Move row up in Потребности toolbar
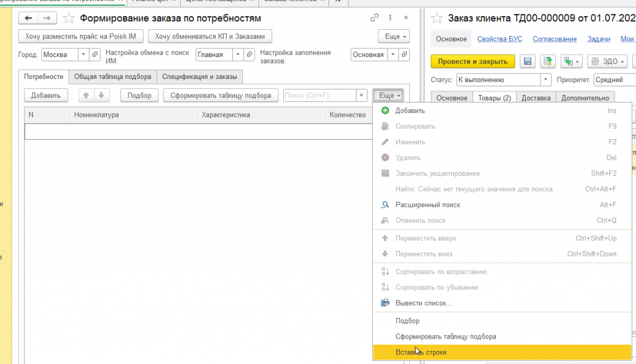This screenshot has height=364, width=636. pyautogui.click(x=86, y=96)
